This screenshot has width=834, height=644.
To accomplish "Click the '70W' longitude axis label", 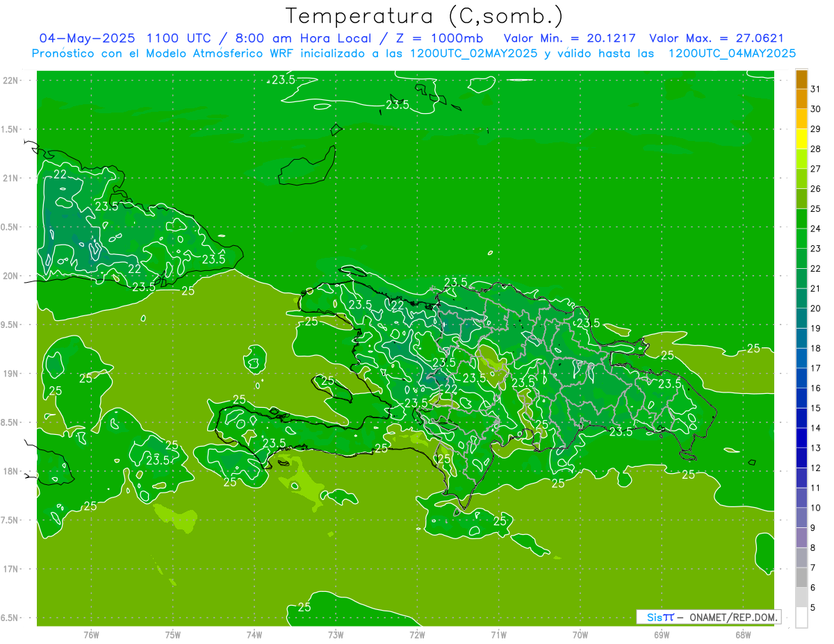I will (580, 634).
